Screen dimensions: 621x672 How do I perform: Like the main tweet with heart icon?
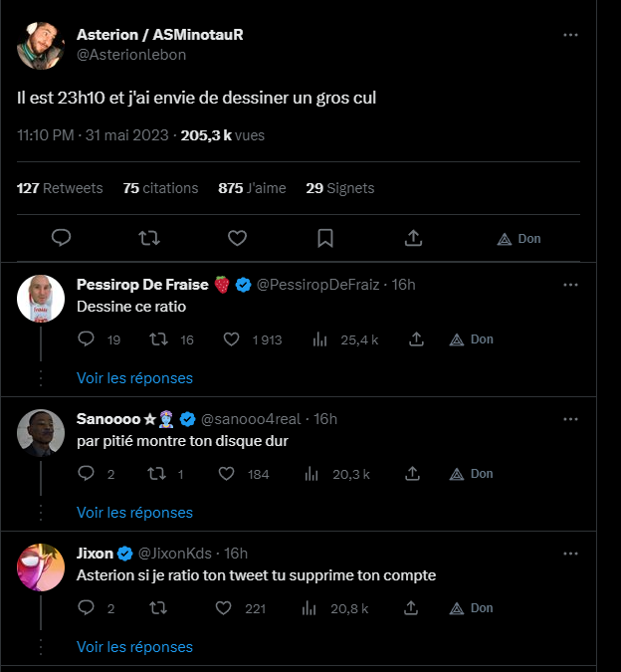point(237,239)
